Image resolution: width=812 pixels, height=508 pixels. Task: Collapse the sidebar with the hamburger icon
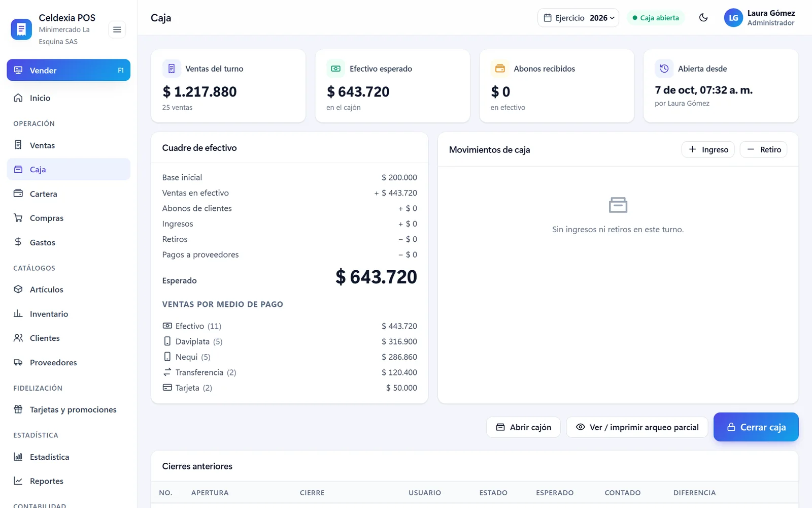coord(117,29)
